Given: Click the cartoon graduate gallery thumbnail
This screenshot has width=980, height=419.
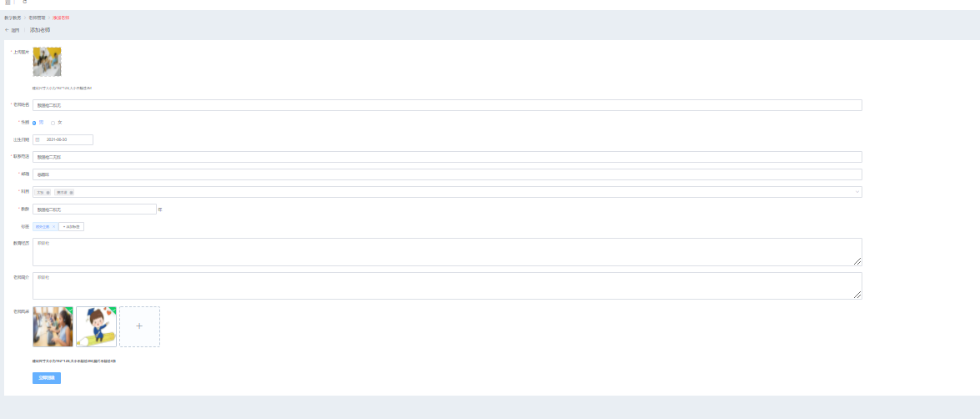Looking at the screenshot, I should [96, 326].
